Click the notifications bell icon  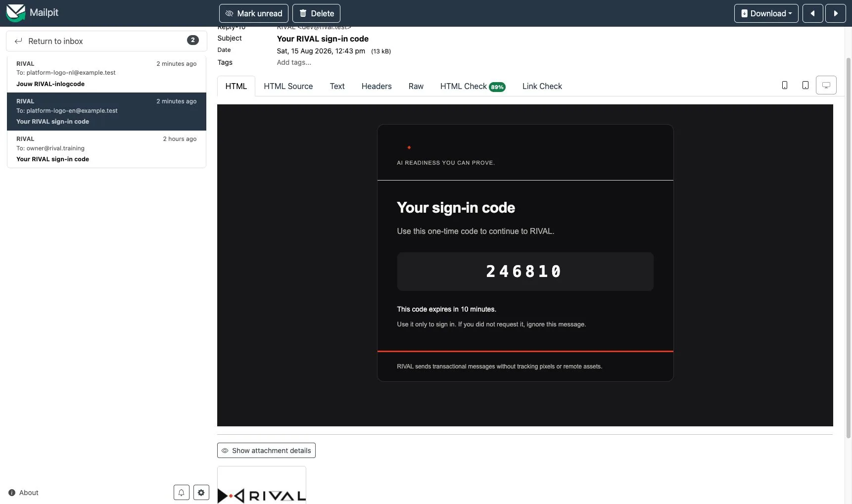[x=182, y=493]
